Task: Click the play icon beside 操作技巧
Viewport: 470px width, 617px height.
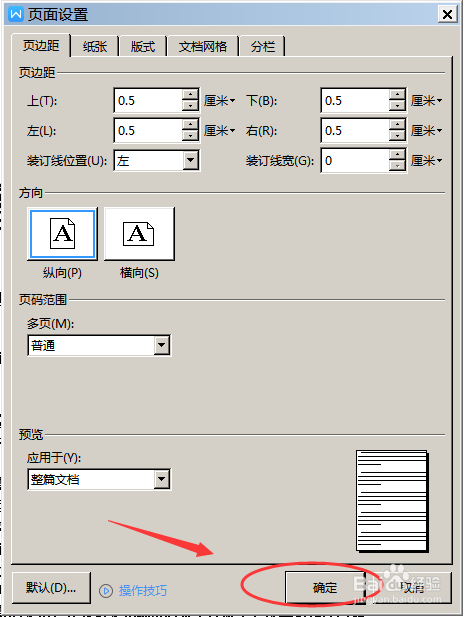Action: (x=106, y=590)
